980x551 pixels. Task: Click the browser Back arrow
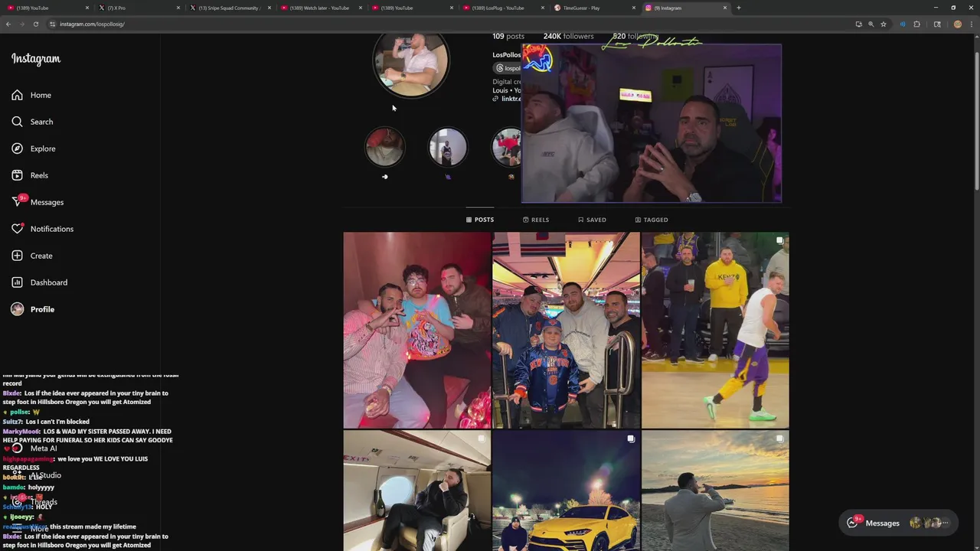[8, 24]
